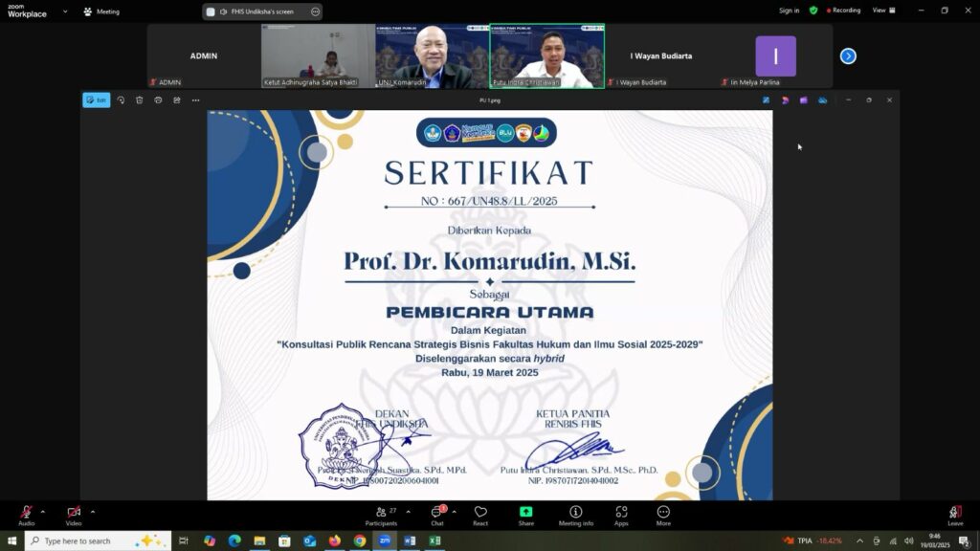Click Sign in at top bar
980x551 pixels.
tap(789, 11)
